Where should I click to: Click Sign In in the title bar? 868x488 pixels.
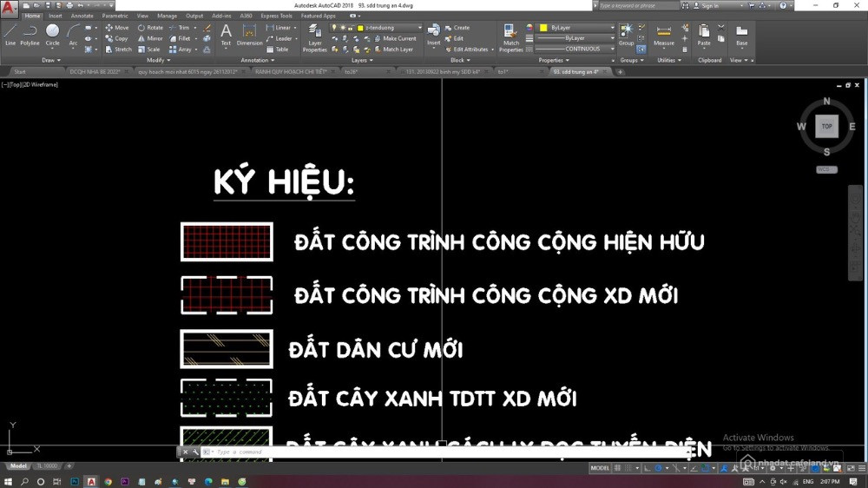click(712, 5)
